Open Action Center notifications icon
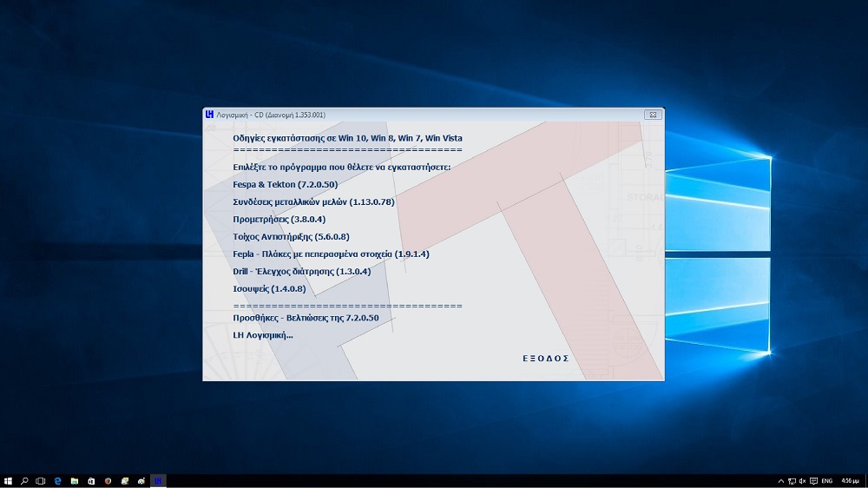868x488 pixels. tap(813, 481)
